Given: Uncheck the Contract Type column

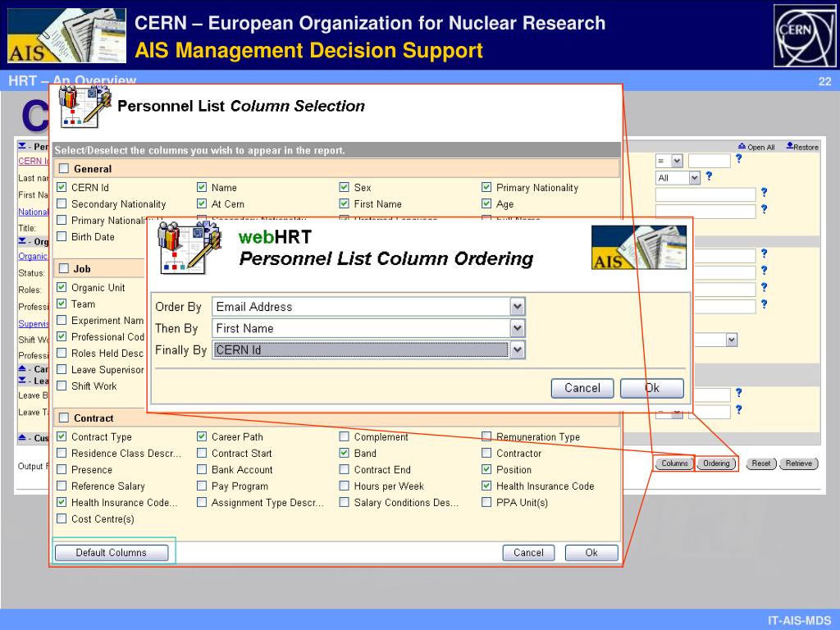Looking at the screenshot, I should (62, 436).
